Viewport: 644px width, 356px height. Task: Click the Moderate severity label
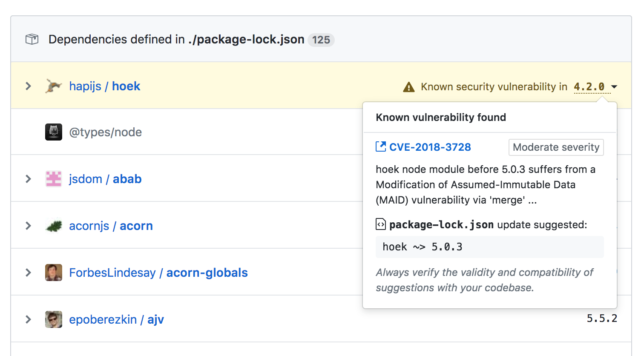(556, 147)
